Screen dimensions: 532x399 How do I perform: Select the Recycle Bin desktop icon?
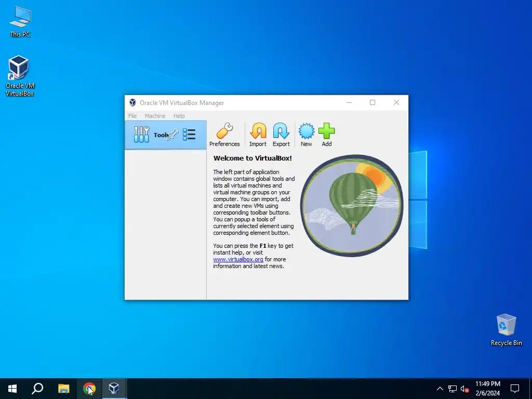click(506, 330)
